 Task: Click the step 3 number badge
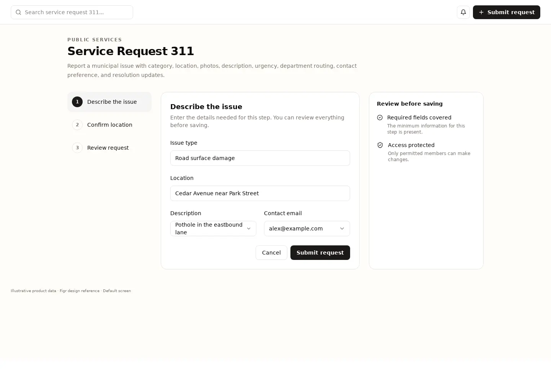(x=77, y=148)
